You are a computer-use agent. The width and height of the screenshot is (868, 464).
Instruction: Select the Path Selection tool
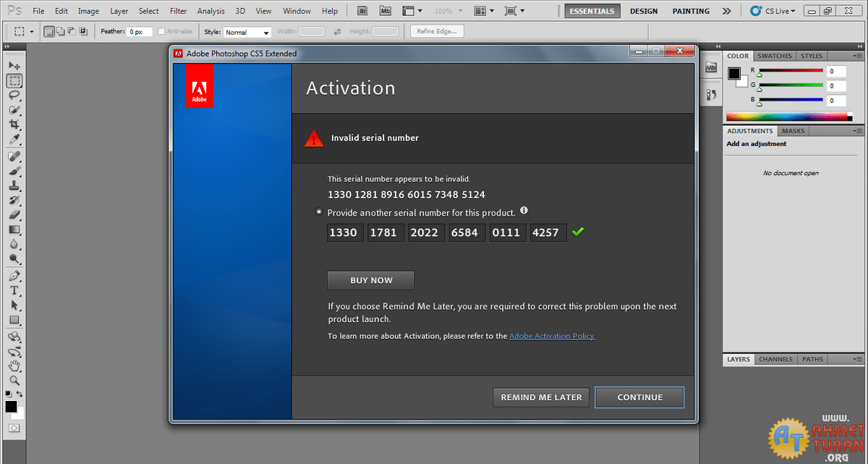14,305
